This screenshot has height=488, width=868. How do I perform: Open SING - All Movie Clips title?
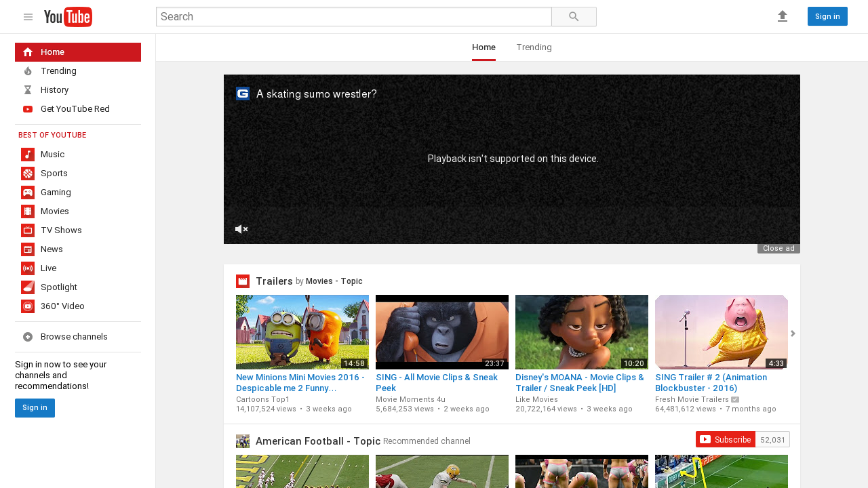click(437, 383)
